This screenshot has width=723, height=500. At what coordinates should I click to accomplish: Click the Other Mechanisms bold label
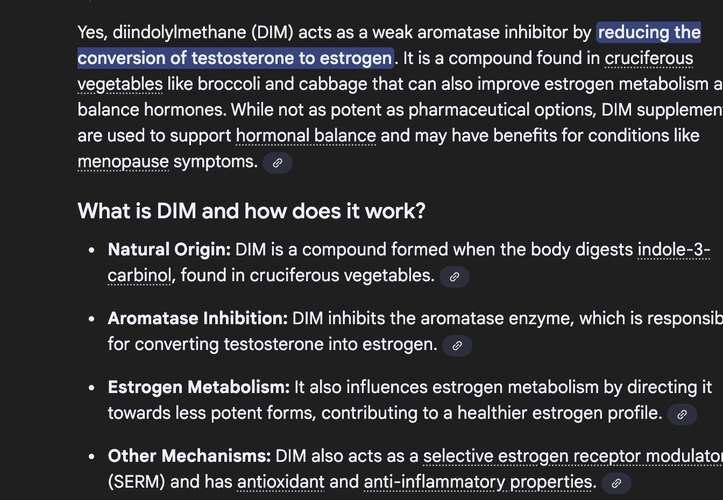pyautogui.click(x=189, y=456)
